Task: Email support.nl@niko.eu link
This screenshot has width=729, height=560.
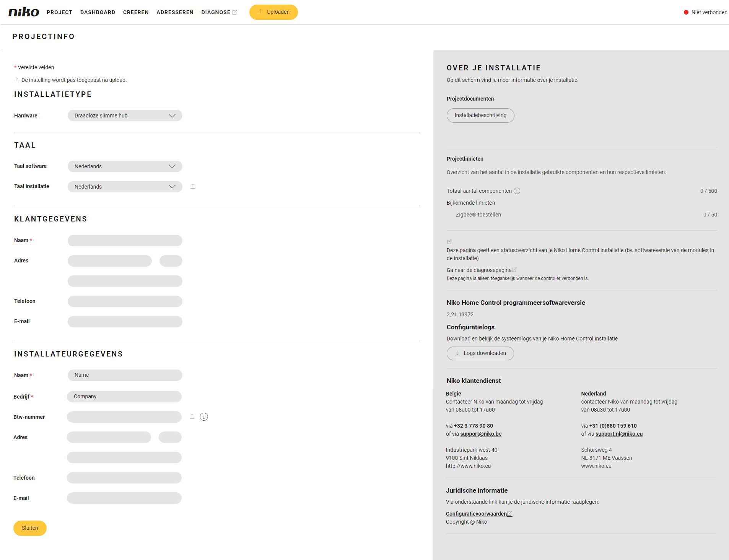Action: point(619,434)
